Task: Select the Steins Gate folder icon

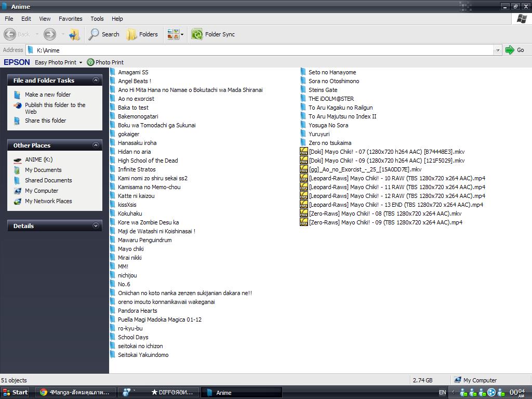Action: tap(303, 90)
